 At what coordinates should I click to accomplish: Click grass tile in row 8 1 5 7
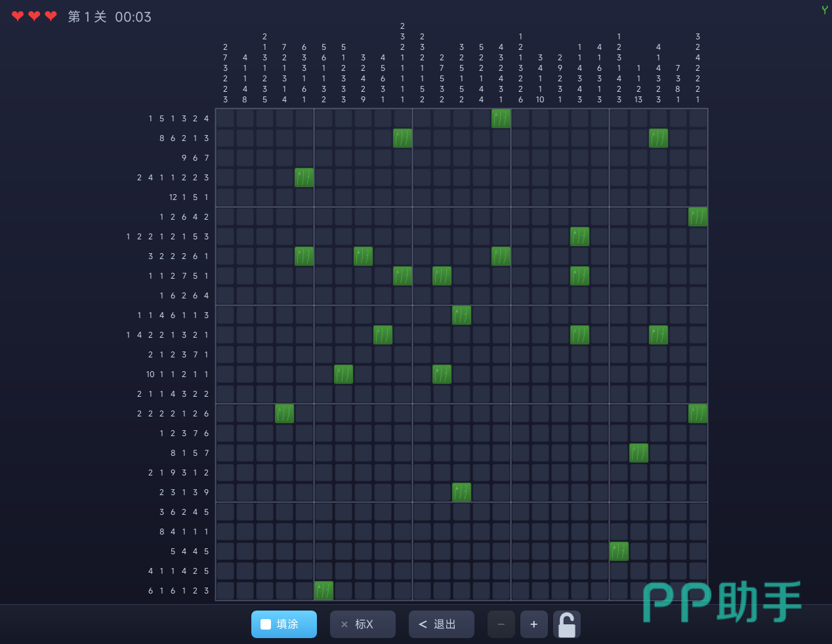point(638,453)
